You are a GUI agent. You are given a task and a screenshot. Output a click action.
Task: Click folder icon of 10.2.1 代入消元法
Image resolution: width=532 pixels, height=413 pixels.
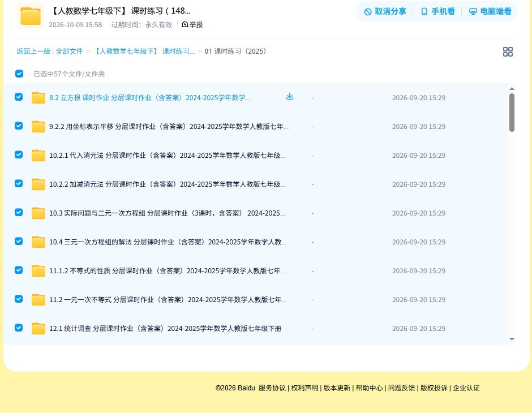(x=38, y=155)
